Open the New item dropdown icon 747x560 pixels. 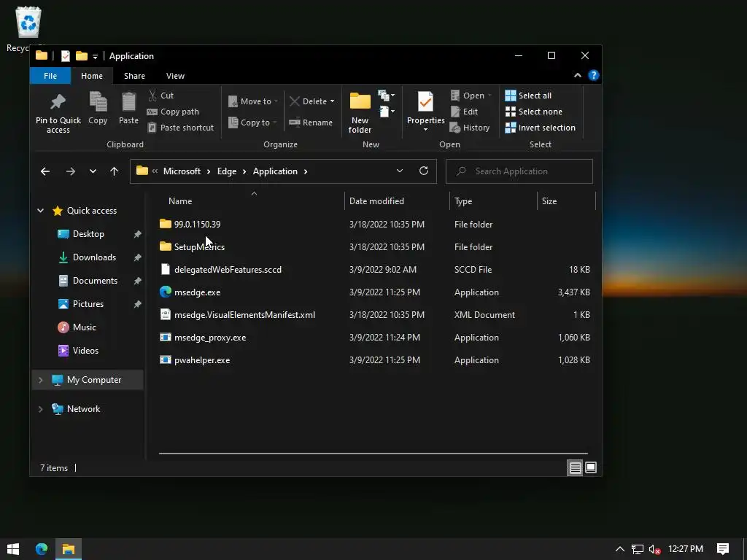coord(386,96)
